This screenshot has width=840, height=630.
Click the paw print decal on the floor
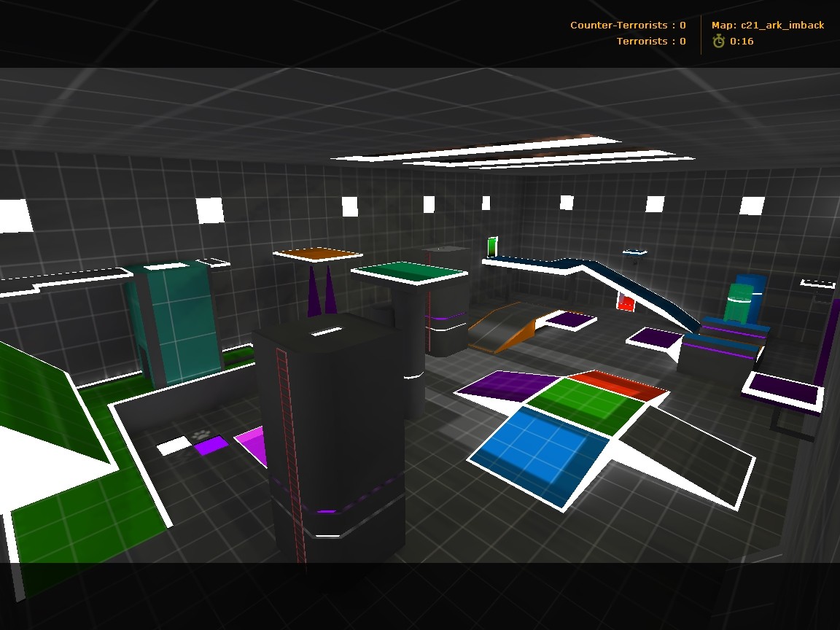pos(201,435)
